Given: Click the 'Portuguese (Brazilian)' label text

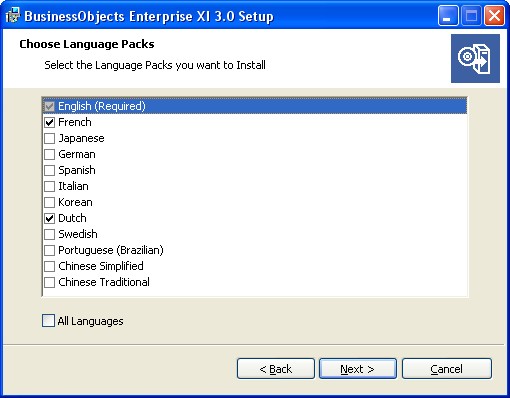Looking at the screenshot, I should [x=111, y=250].
